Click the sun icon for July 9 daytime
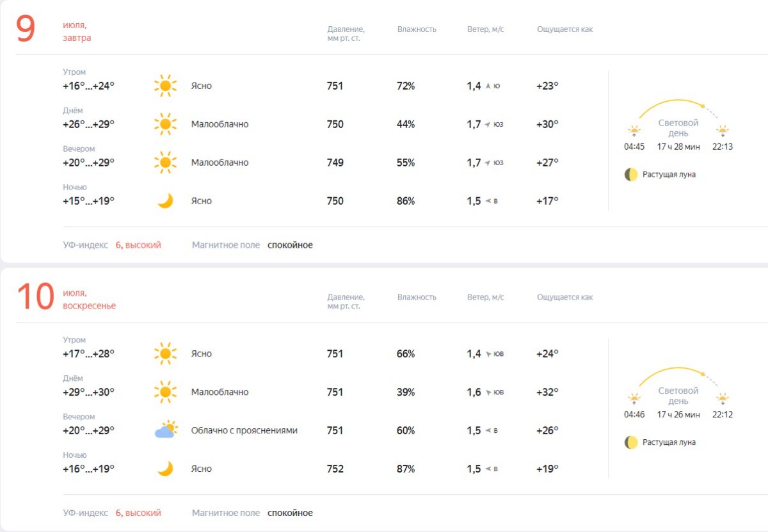This screenshot has width=768, height=532. 165,124
